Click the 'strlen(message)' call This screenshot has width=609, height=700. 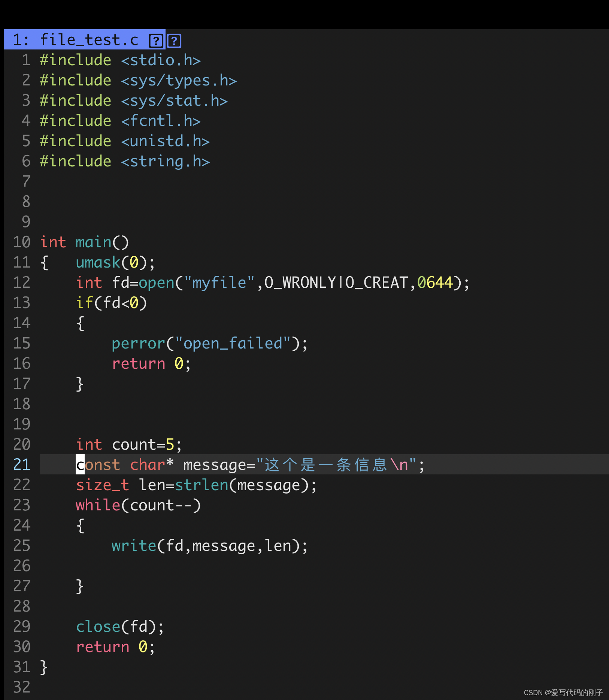click(x=242, y=485)
